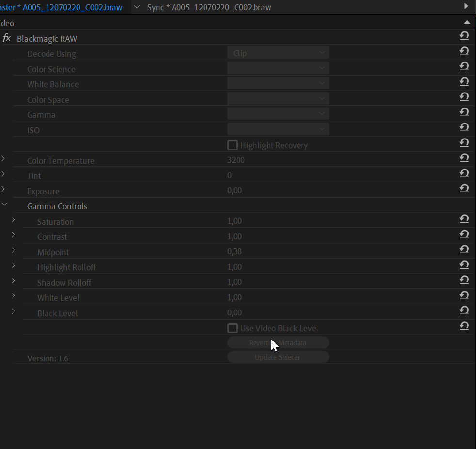The width and height of the screenshot is (476, 449).
Task: Select the Blackmagic RAW effect name
Action: [47, 39]
